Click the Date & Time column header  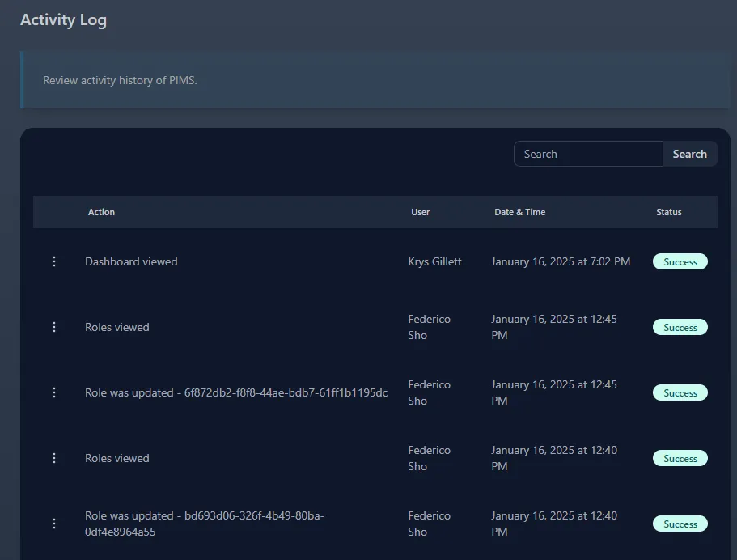pyautogui.click(x=519, y=212)
